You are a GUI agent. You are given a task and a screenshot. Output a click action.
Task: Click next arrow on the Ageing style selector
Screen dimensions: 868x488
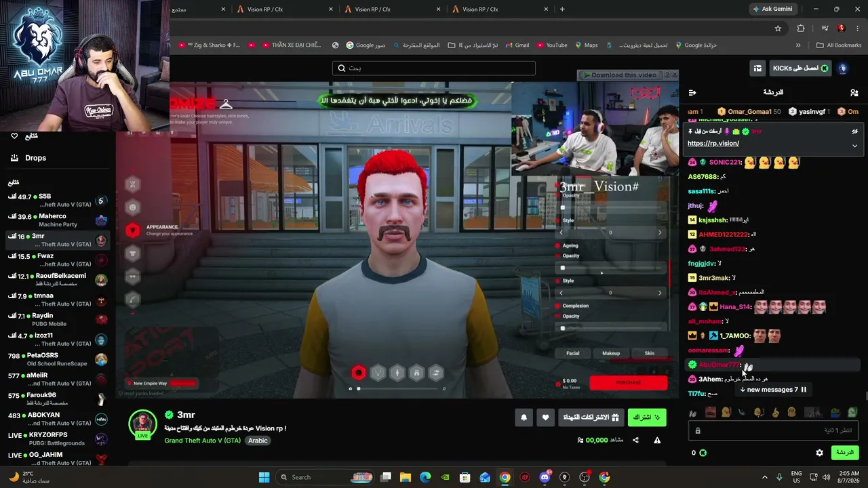click(659, 293)
